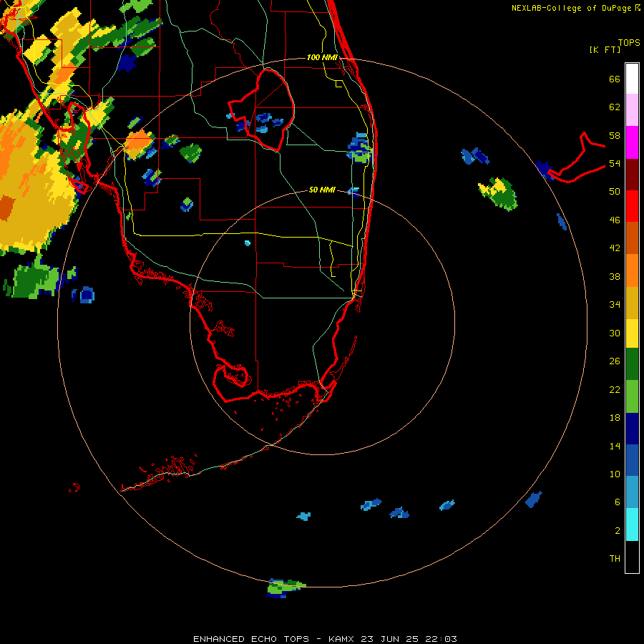Click the 30 value on the legend

point(615,333)
